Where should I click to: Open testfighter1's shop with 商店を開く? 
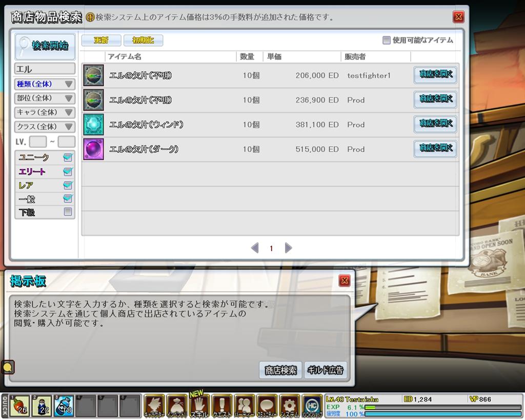click(x=435, y=74)
